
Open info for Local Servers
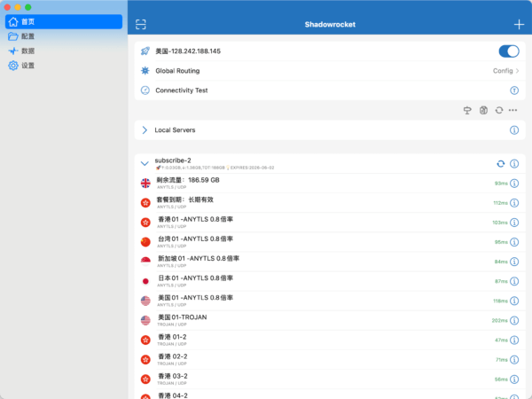[x=514, y=130]
